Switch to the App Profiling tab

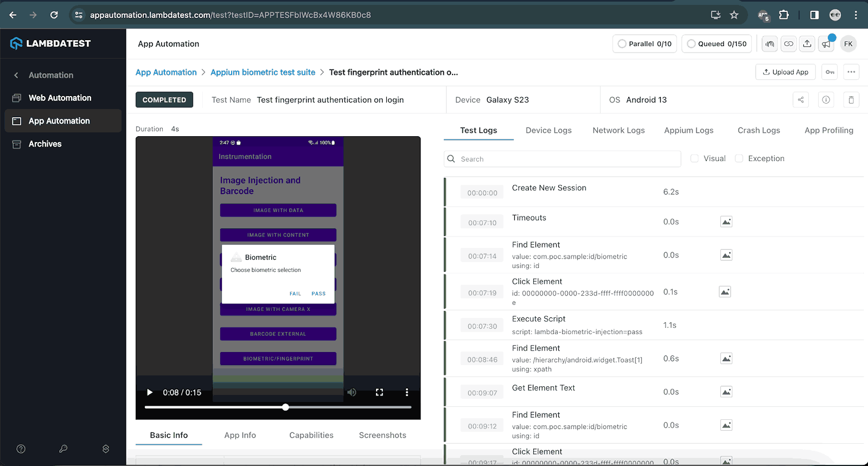click(x=829, y=131)
